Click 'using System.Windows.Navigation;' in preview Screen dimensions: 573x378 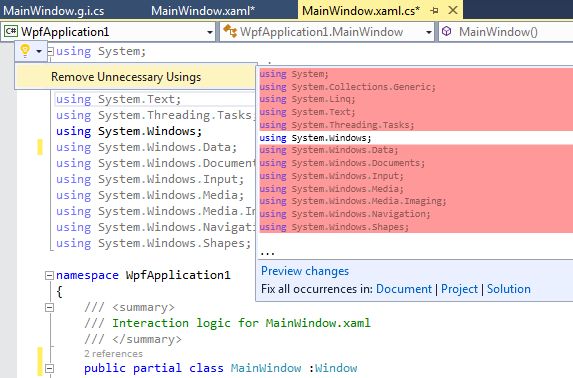click(345, 214)
